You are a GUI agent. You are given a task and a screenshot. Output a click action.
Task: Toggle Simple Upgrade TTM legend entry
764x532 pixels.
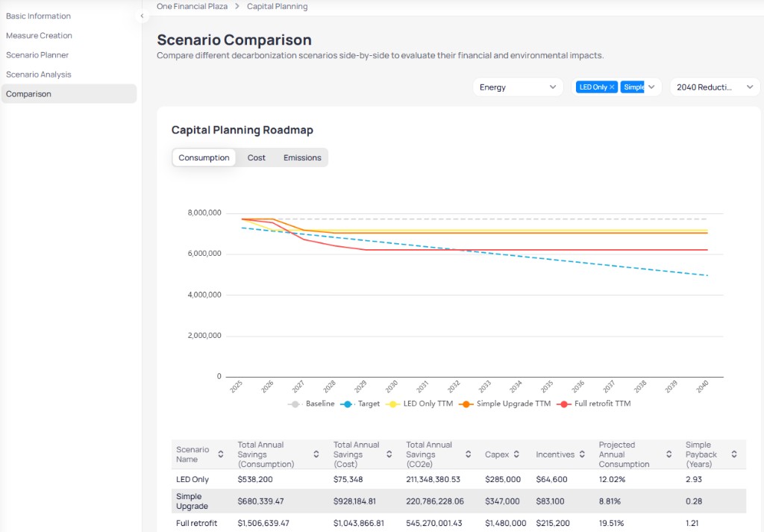[505, 404]
